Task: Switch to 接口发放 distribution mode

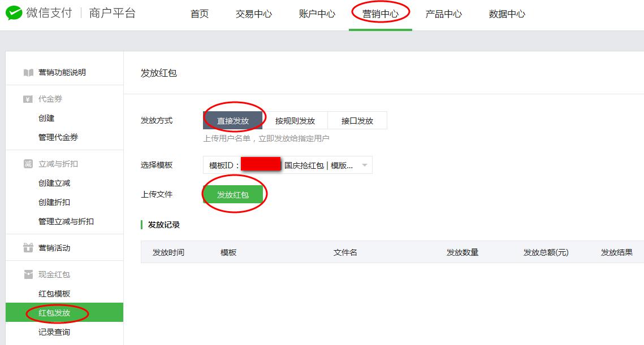Action: pyautogui.click(x=357, y=120)
